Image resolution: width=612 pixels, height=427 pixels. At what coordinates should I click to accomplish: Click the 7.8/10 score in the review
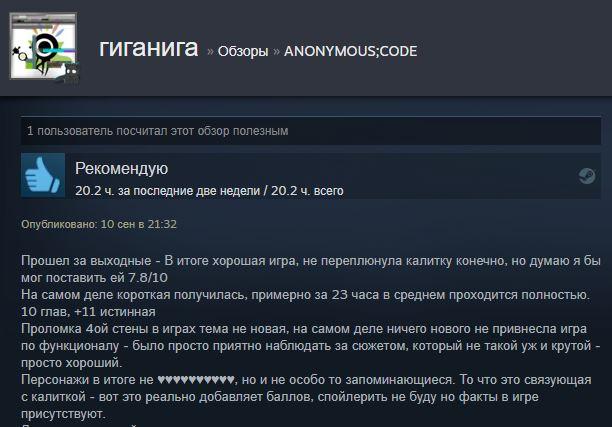pos(148,278)
